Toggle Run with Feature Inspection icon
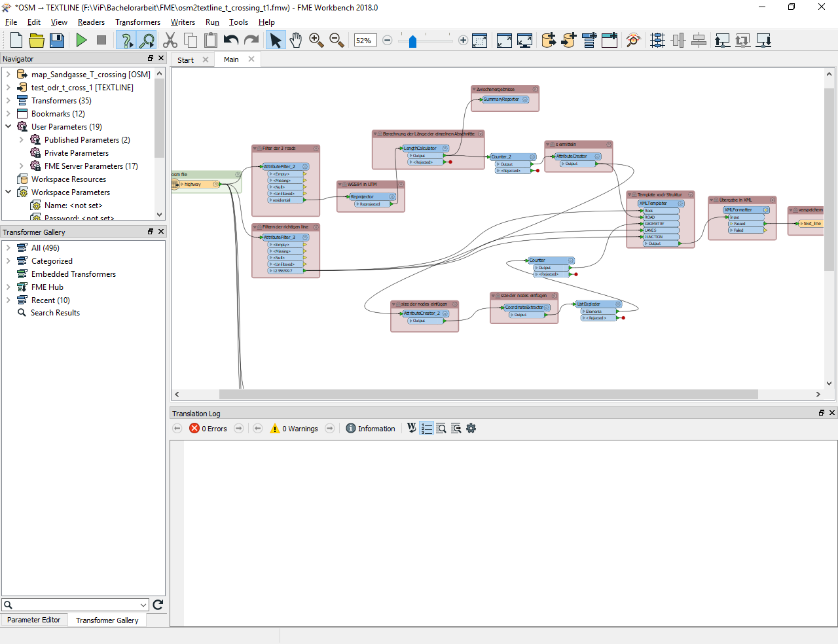 [147, 41]
